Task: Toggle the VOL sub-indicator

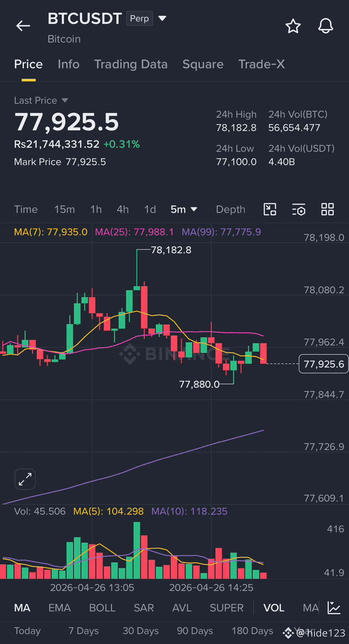Action: click(x=274, y=608)
